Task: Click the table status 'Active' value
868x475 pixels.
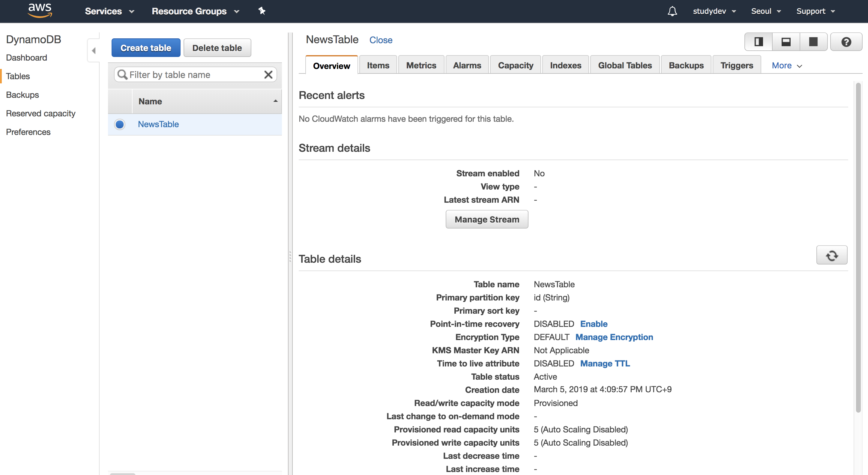Action: pos(545,376)
